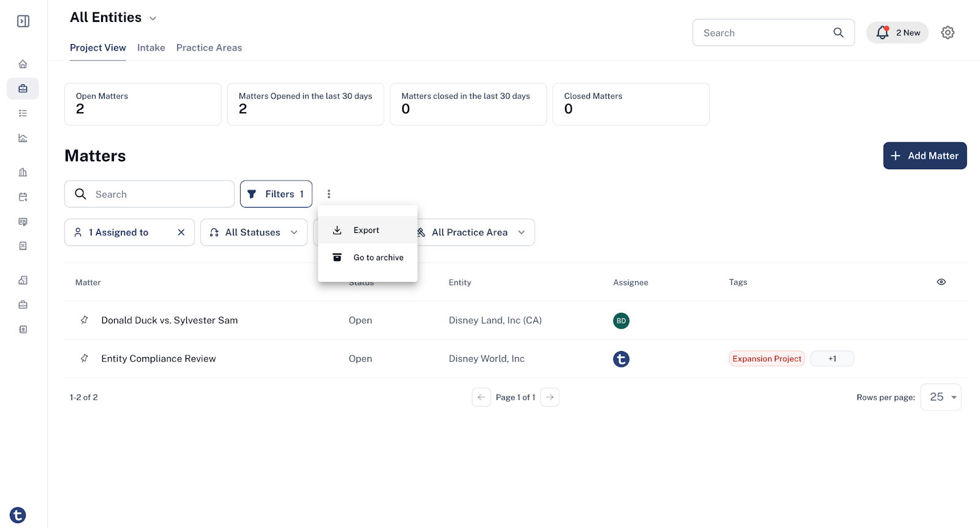Go to next page arrow
Viewport: 980px width, 528px height.
pos(550,397)
